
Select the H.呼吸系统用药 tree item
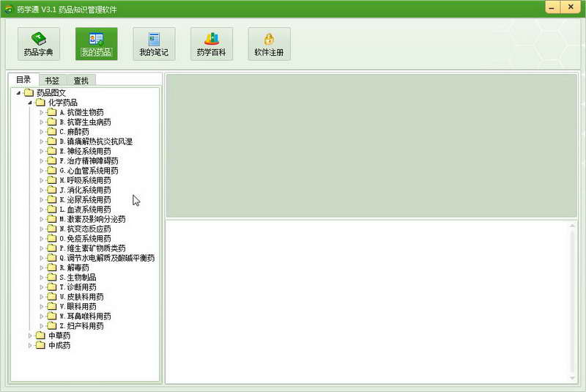(85, 180)
